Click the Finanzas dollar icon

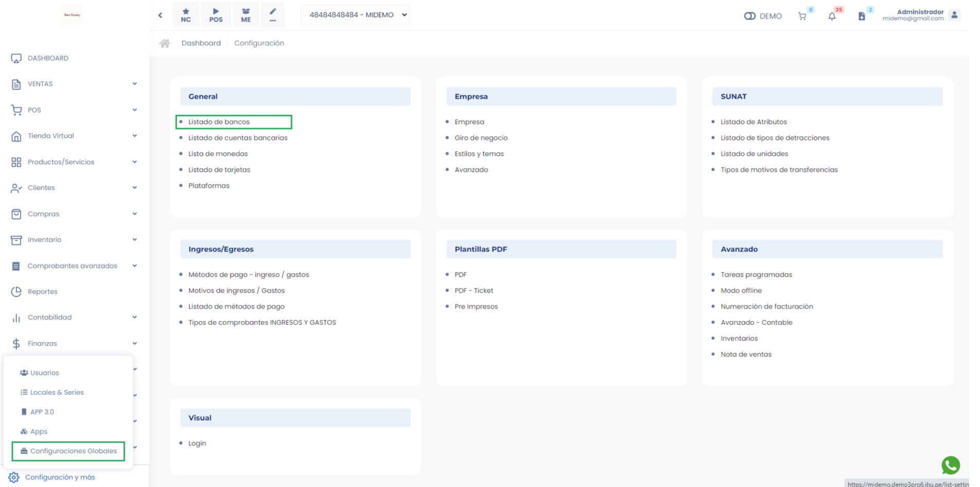coord(16,344)
